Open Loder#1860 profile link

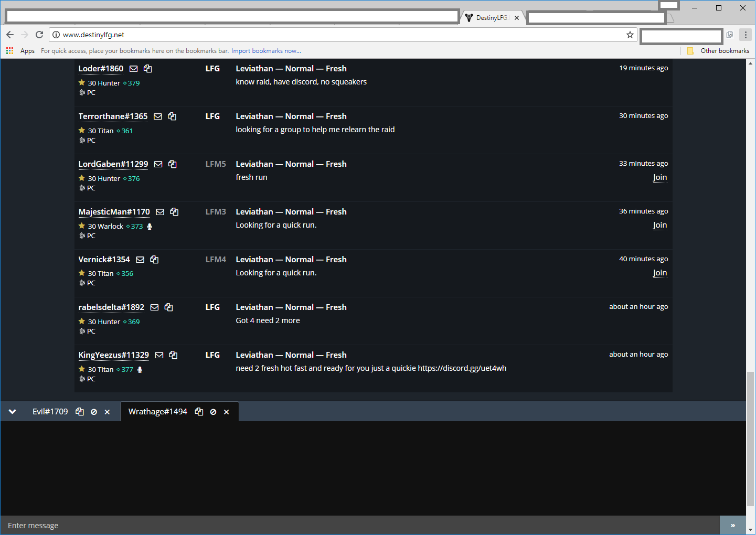(x=101, y=69)
